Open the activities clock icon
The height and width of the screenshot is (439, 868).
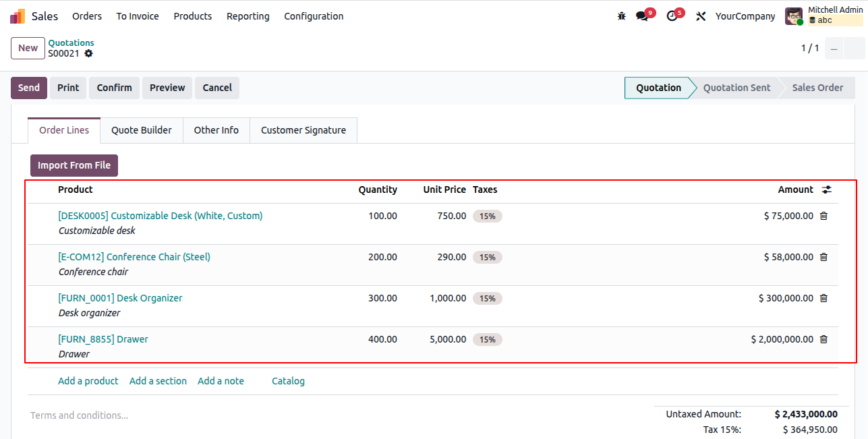coord(672,16)
